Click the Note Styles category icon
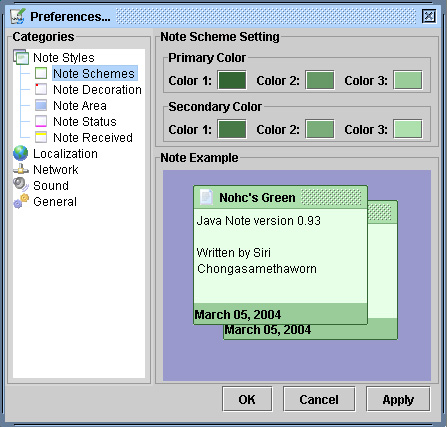The height and width of the screenshot is (427, 447). click(21, 57)
